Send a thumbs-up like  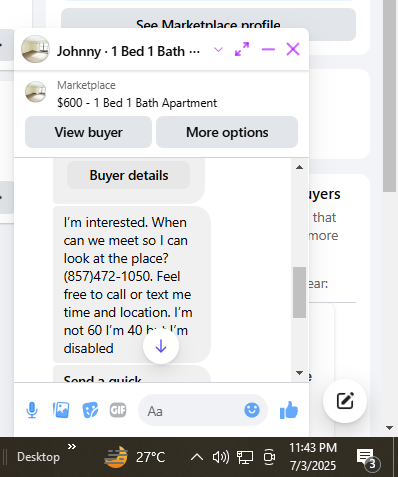coord(289,410)
